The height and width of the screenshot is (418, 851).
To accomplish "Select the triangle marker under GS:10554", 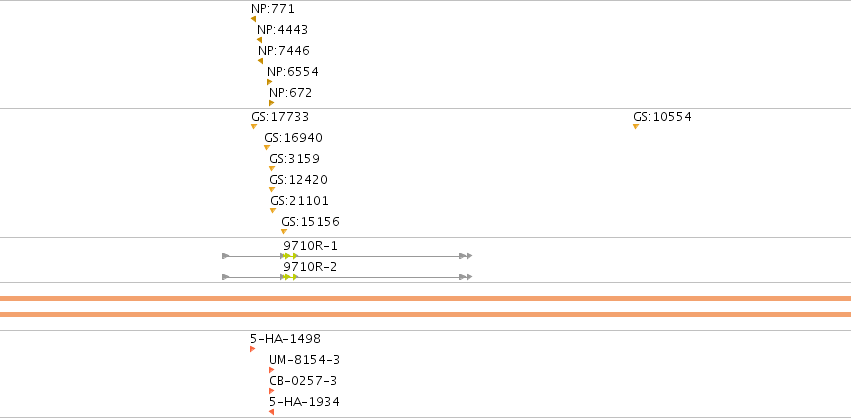I will (636, 126).
